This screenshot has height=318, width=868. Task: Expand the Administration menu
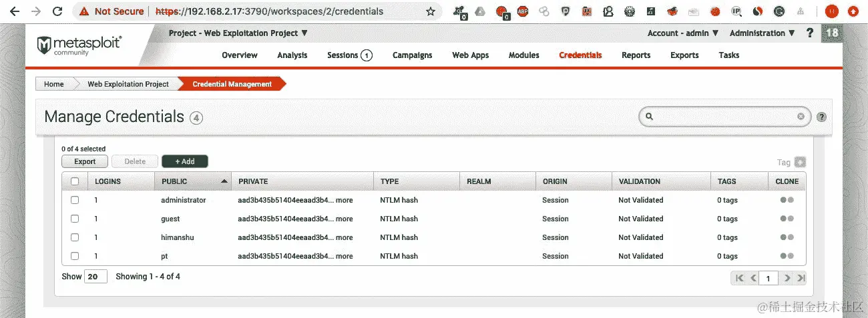(763, 33)
